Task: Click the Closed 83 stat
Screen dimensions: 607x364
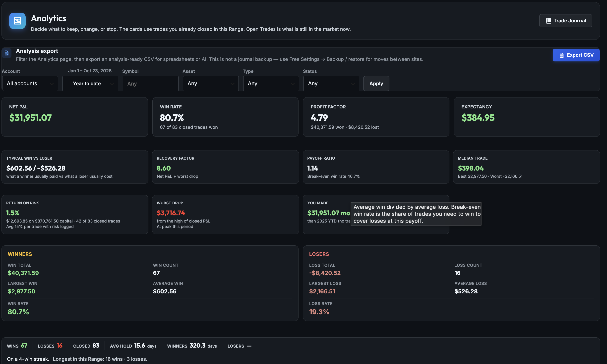Action: pos(86,346)
